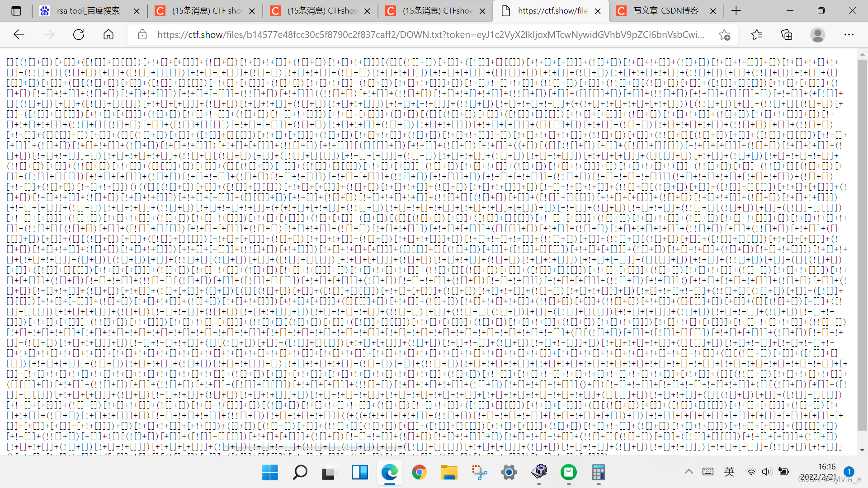Launch Google Chrome from taskbar

click(419, 473)
